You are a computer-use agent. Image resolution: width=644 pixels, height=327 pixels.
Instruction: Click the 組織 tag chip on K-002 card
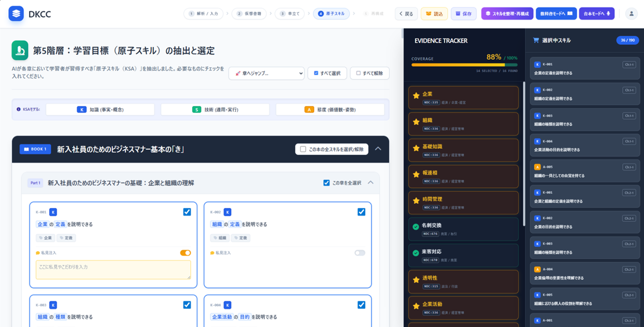(x=220, y=238)
